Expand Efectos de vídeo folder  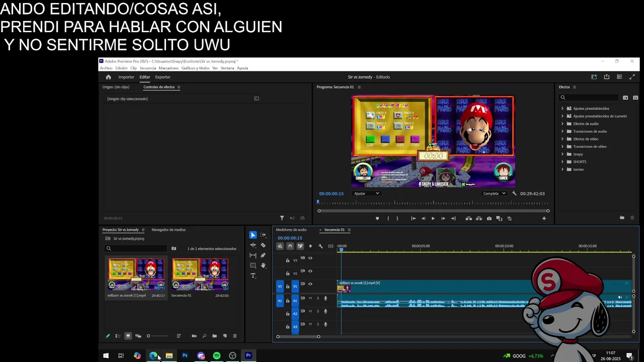point(562,139)
